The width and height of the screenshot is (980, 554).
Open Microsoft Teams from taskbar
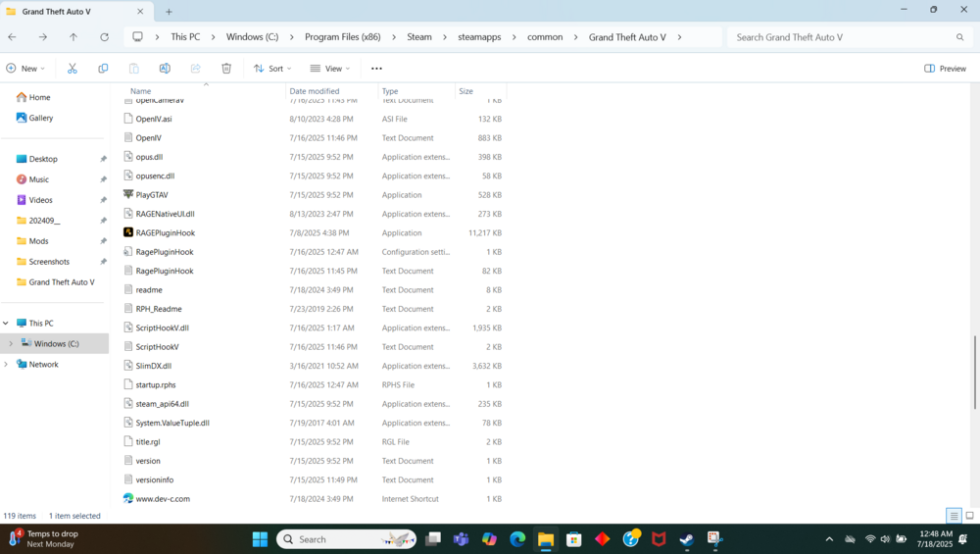pos(462,539)
